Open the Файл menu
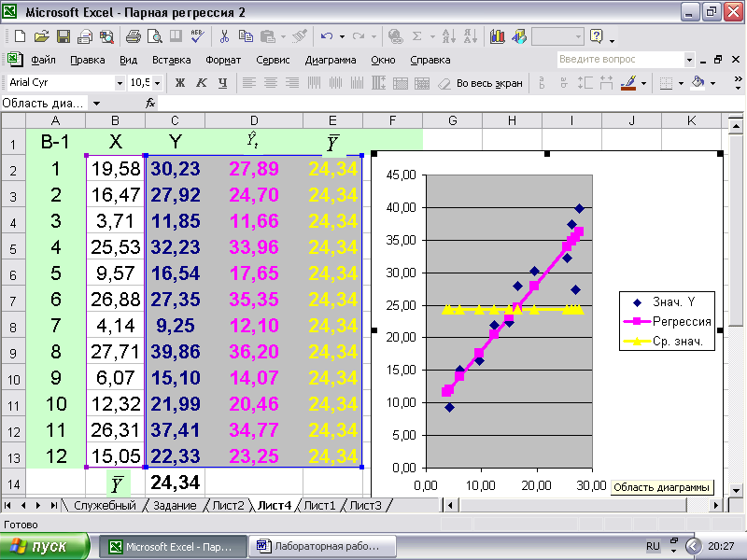 [x=43, y=60]
